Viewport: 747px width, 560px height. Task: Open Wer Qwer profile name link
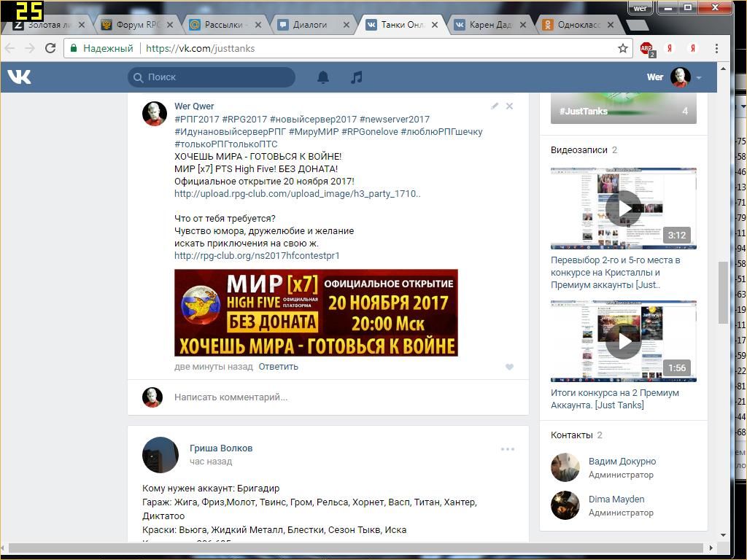click(x=194, y=106)
